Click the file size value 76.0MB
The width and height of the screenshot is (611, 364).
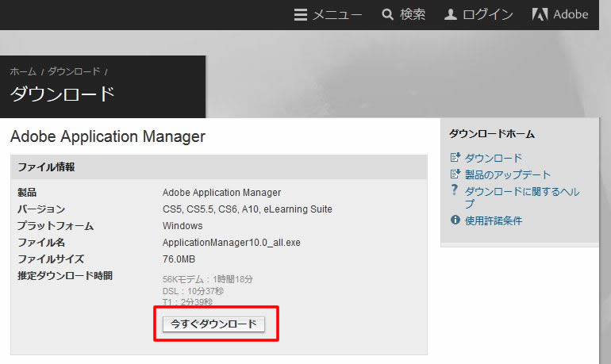[179, 259]
